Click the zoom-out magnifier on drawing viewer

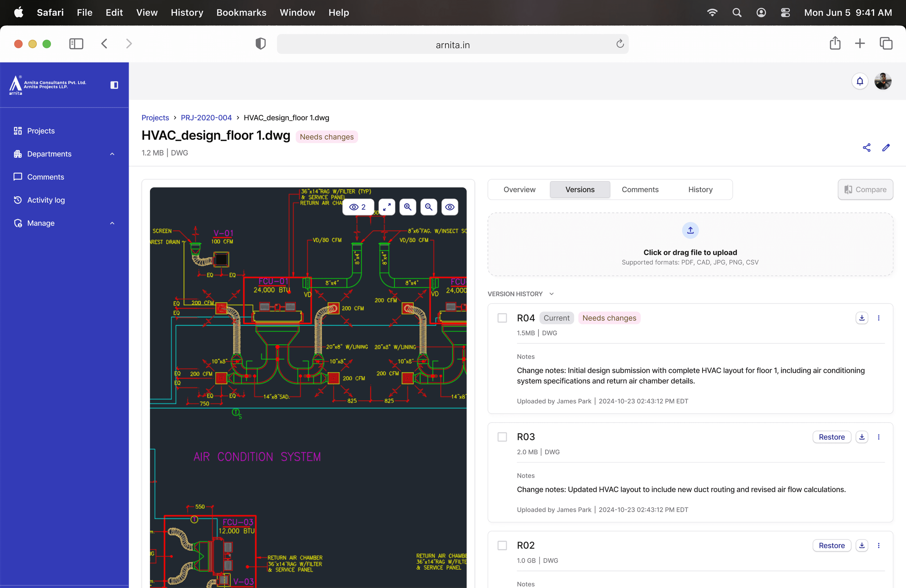(x=429, y=207)
